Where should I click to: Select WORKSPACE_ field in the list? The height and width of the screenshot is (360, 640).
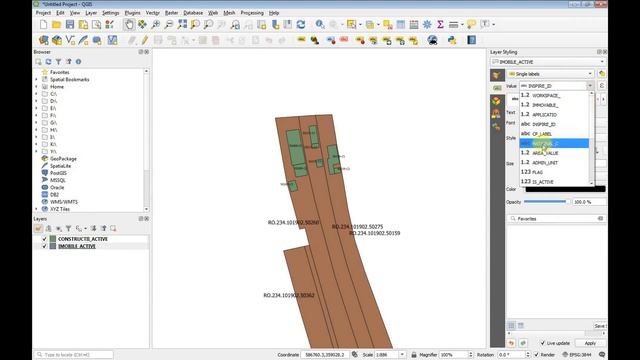coord(554,96)
